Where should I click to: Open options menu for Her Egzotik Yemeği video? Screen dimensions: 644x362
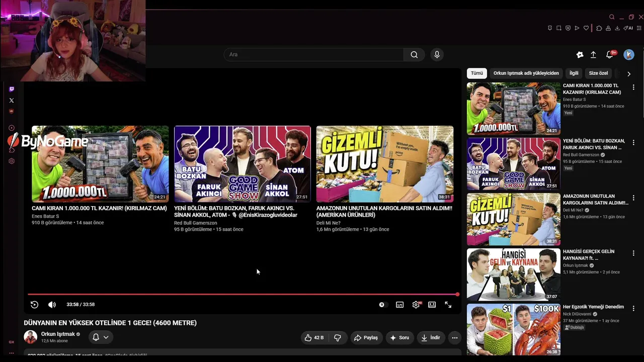tap(633, 309)
